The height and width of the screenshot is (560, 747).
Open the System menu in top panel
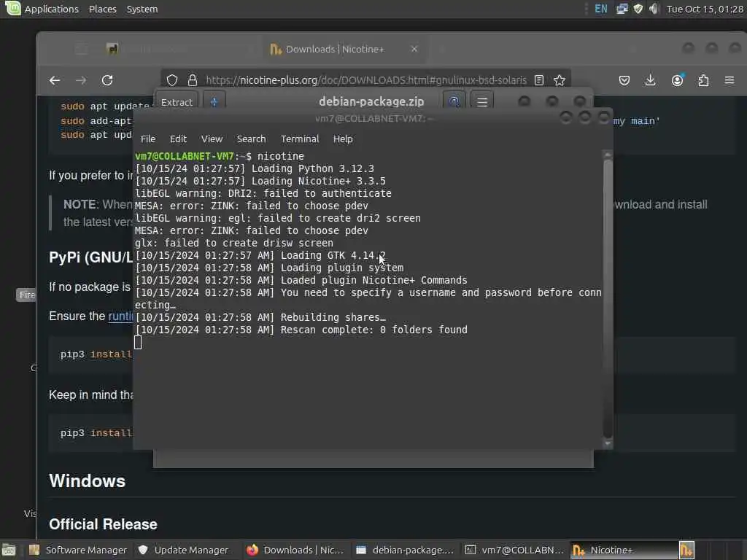pos(142,9)
